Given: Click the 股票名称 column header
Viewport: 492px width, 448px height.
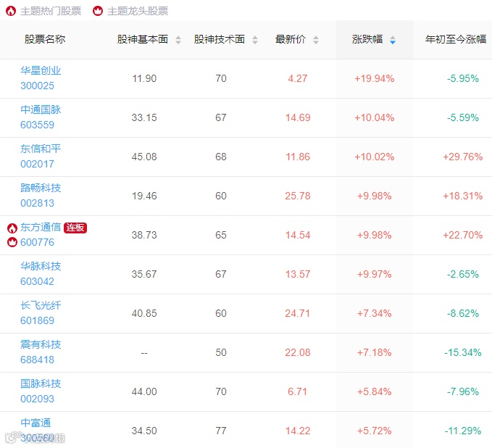Looking at the screenshot, I should [45, 39].
